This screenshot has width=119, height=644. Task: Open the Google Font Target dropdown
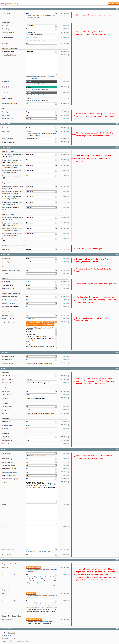pos(41,52)
